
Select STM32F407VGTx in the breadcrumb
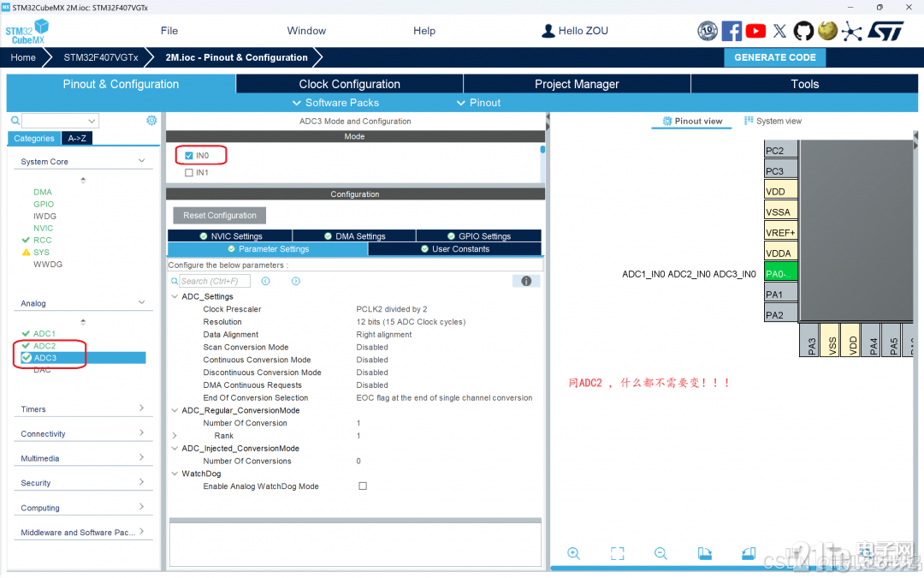click(x=101, y=57)
